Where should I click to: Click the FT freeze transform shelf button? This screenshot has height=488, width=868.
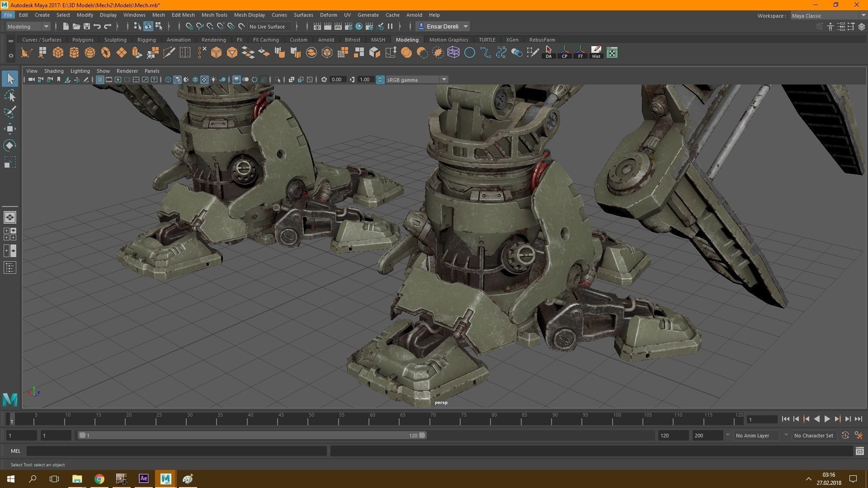(x=580, y=53)
